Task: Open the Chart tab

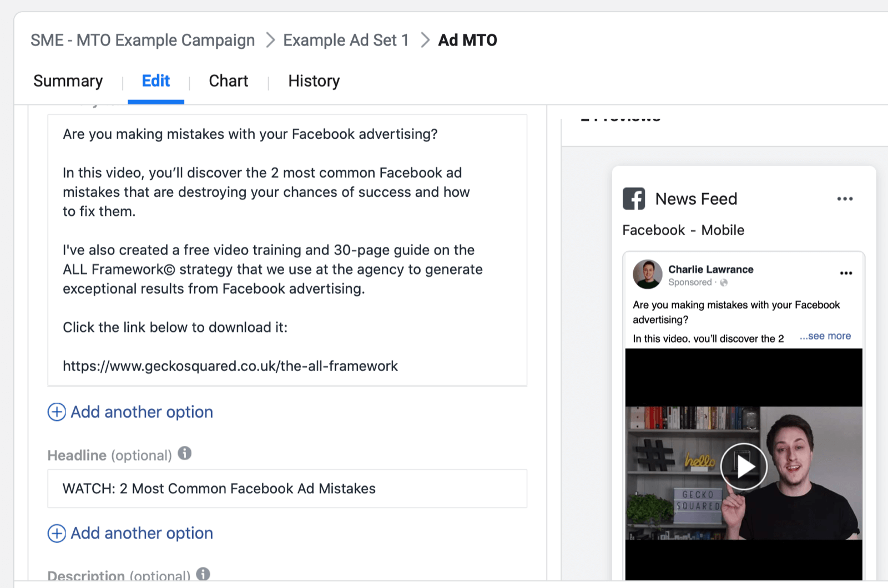Action: pyautogui.click(x=228, y=81)
